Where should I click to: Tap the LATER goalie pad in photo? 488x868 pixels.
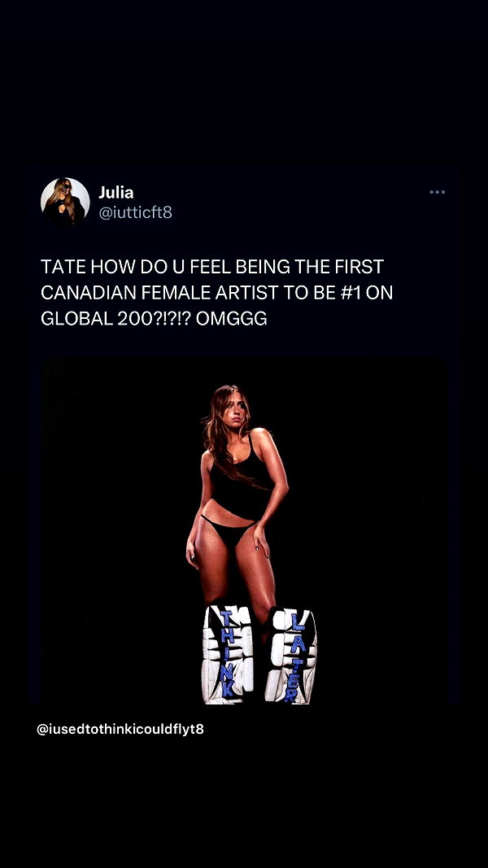pyautogui.click(x=291, y=656)
